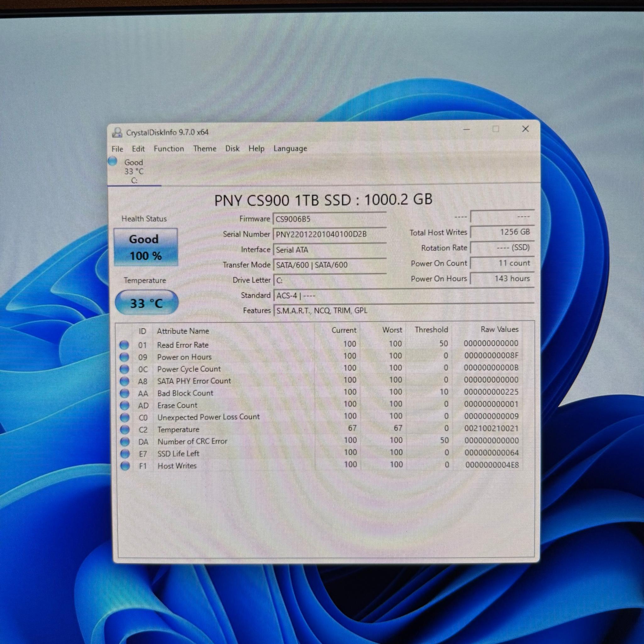
Task: Open the Theme menu
Action: 205,148
